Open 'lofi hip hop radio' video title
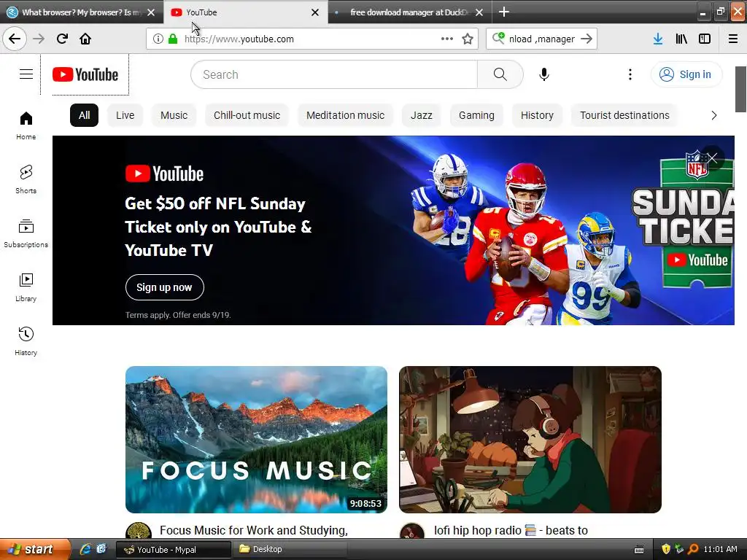Screen dimensions: 747x560 (x=511, y=530)
